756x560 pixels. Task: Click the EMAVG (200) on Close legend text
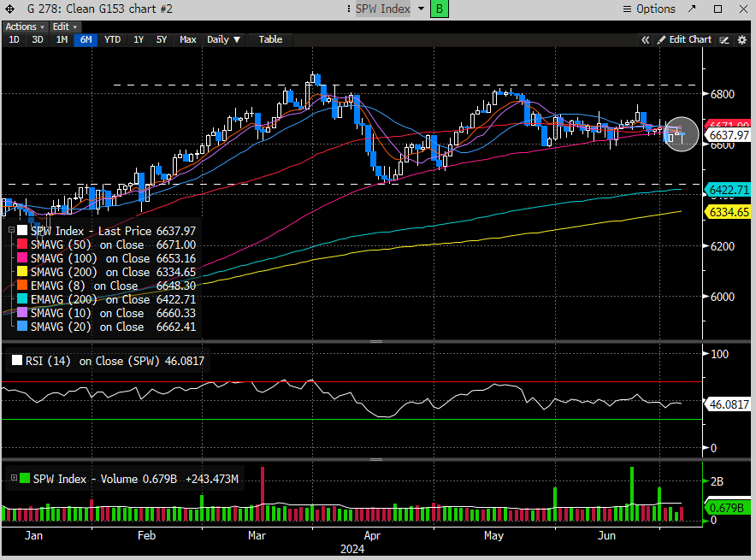[x=90, y=299]
